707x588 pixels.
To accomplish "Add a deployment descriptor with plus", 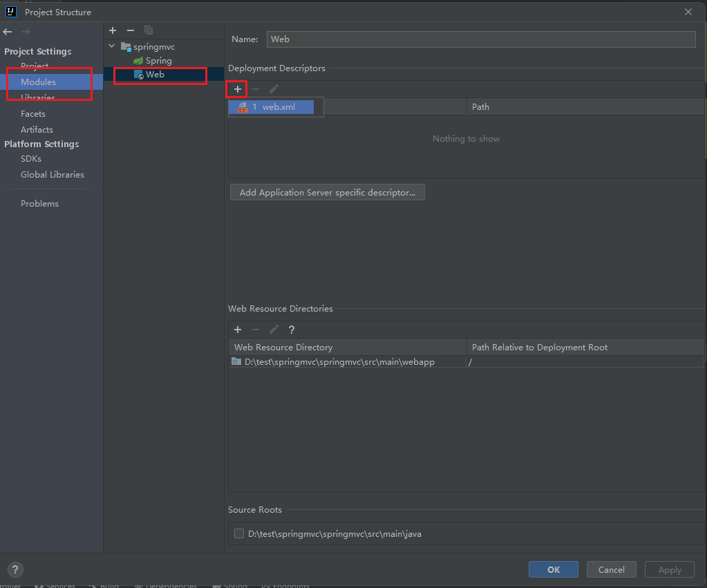I will tap(238, 89).
